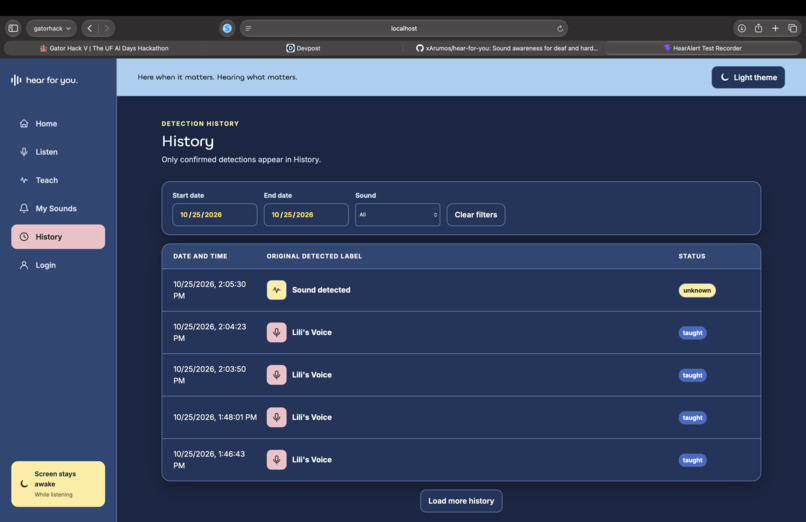Go forward in browser history
Screen dimensions: 806x522
pos(106,28)
